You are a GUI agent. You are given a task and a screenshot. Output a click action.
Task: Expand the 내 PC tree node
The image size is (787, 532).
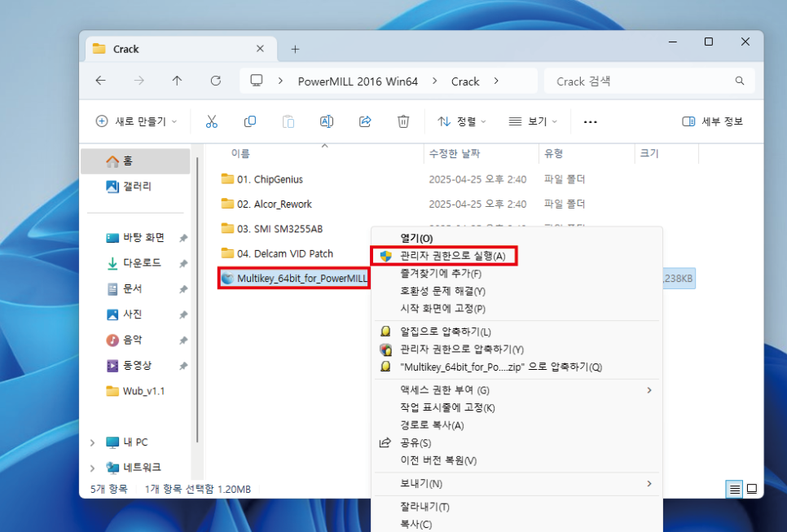coord(92,442)
